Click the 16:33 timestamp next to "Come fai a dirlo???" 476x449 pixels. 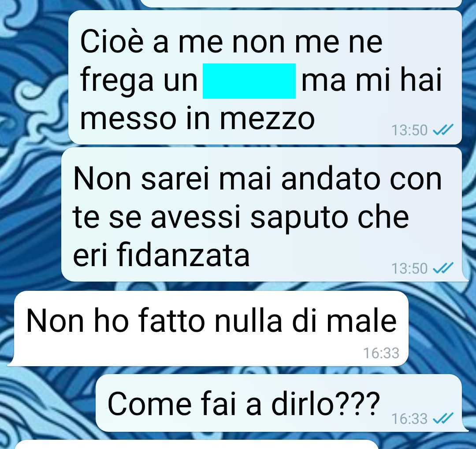pyautogui.click(x=409, y=419)
